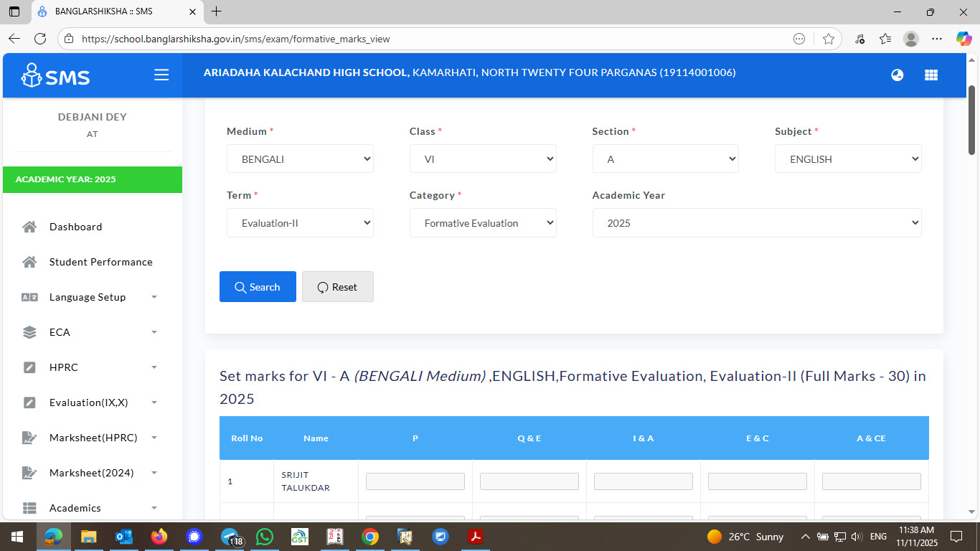This screenshot has height=551, width=980.
Task: Open the Class dropdown showing VI
Action: pos(483,159)
